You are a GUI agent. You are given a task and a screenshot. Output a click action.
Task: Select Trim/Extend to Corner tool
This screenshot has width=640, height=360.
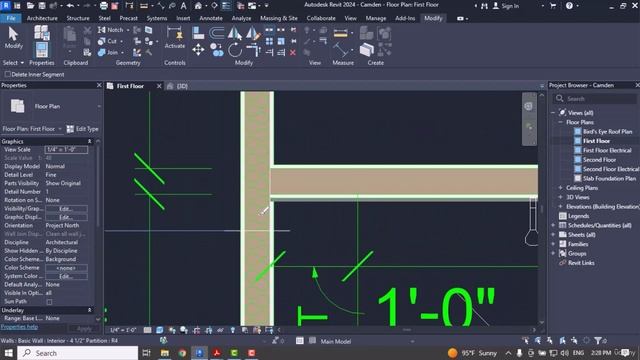pos(253,50)
